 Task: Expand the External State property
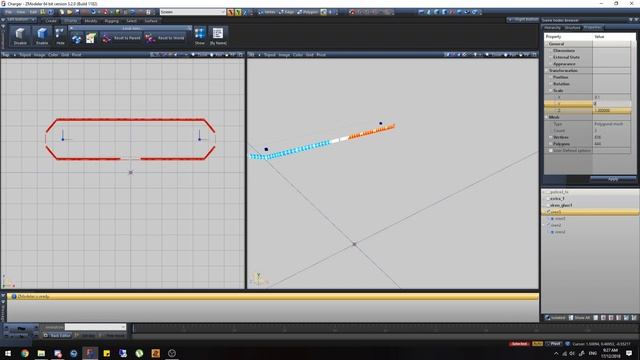tap(550, 57)
